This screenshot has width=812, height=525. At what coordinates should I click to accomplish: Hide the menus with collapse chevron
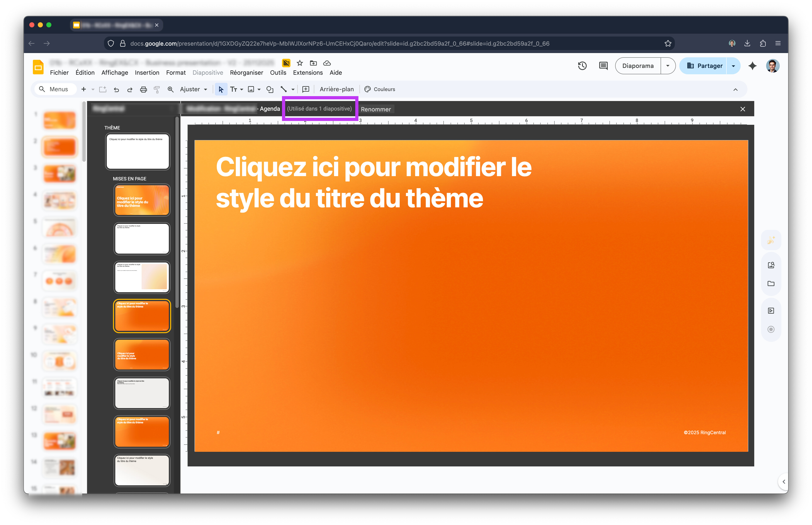(735, 90)
